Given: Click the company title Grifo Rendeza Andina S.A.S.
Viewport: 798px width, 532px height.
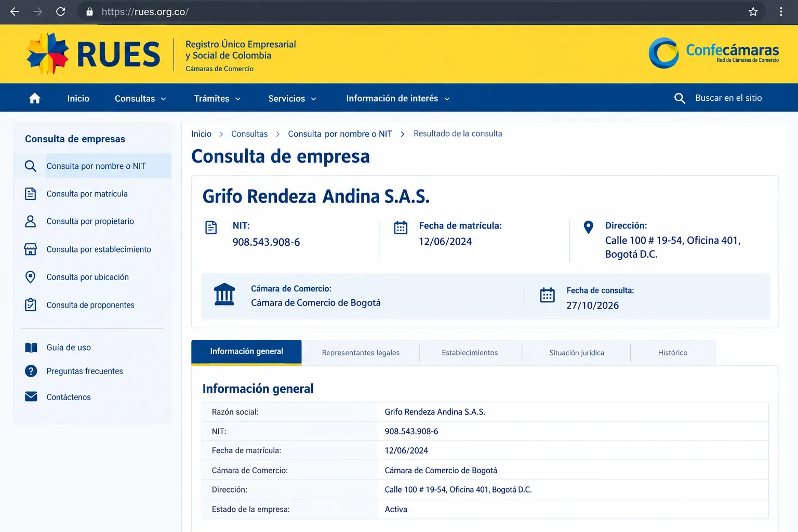Looking at the screenshot, I should click(316, 196).
